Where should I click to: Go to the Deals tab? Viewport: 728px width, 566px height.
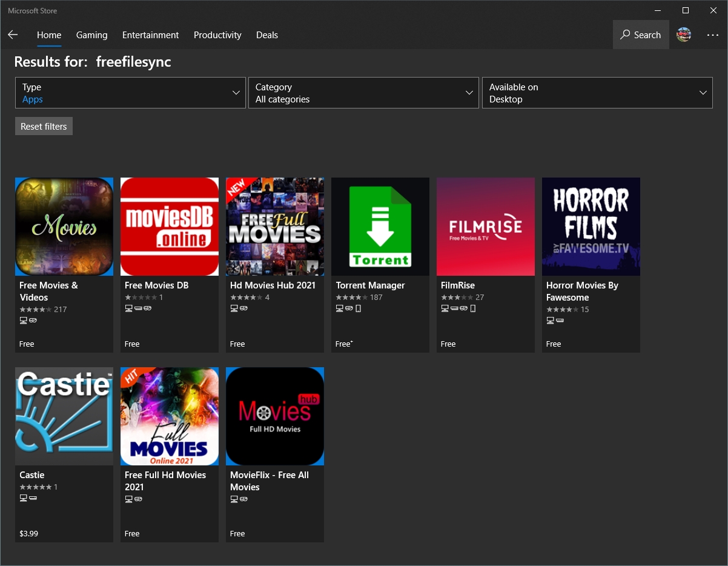[267, 35]
